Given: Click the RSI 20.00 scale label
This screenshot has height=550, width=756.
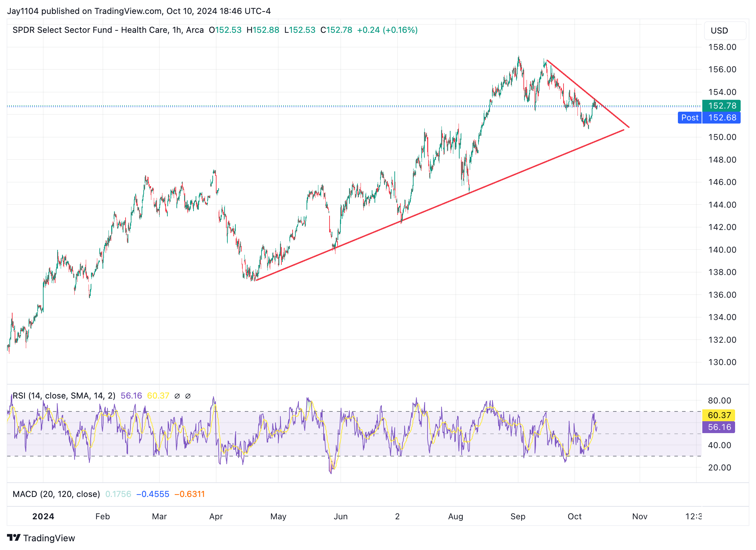Looking at the screenshot, I should [719, 468].
